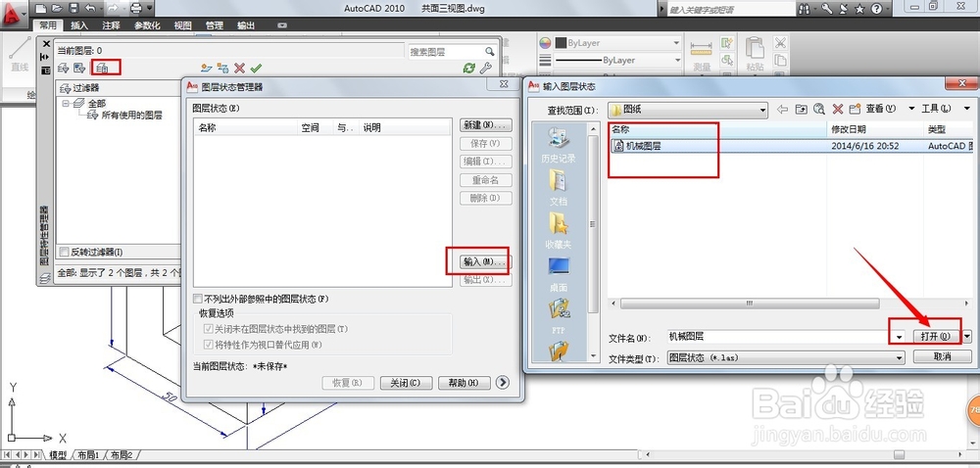Viewport: 980px width, 468px height.
Task: Click the 搜索图层 search layer input field
Action: (x=453, y=51)
